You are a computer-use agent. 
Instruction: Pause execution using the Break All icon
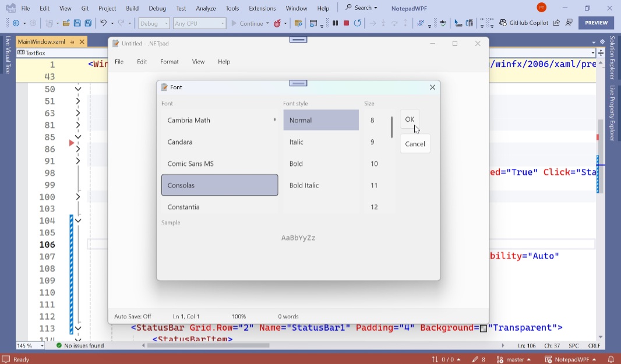tap(336, 23)
